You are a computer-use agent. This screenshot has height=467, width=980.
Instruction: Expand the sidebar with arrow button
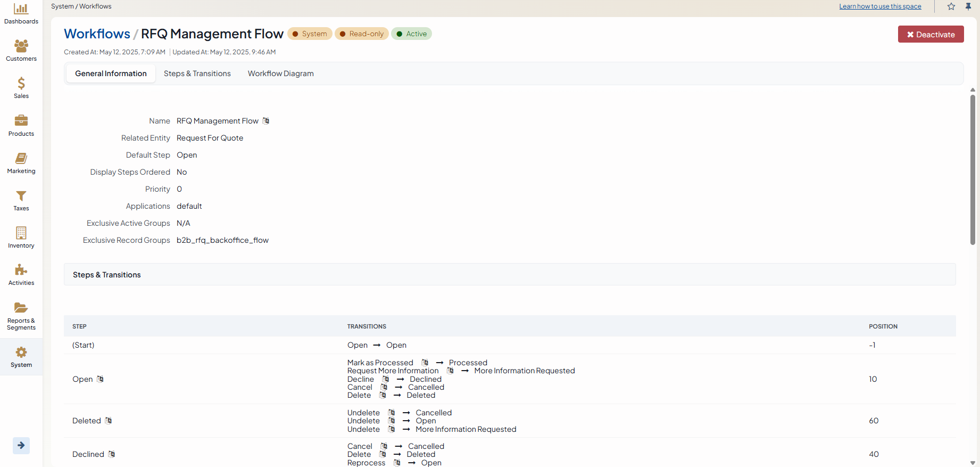pyautogui.click(x=21, y=445)
